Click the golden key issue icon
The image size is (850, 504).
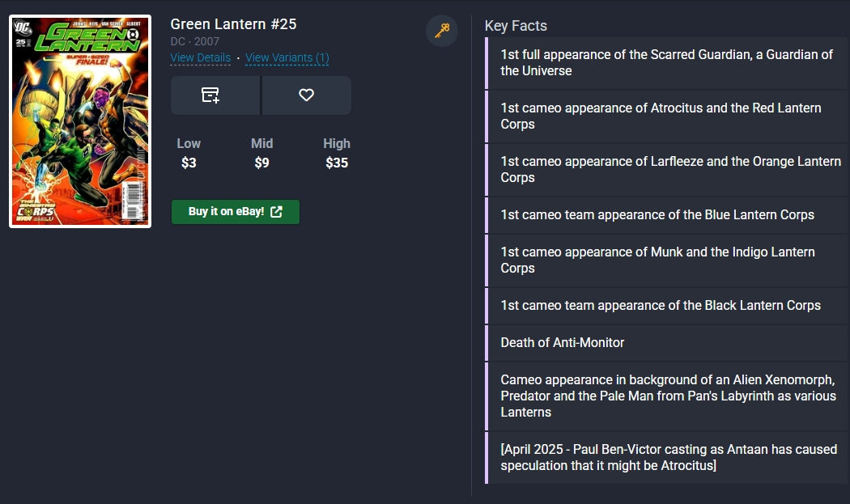[442, 31]
